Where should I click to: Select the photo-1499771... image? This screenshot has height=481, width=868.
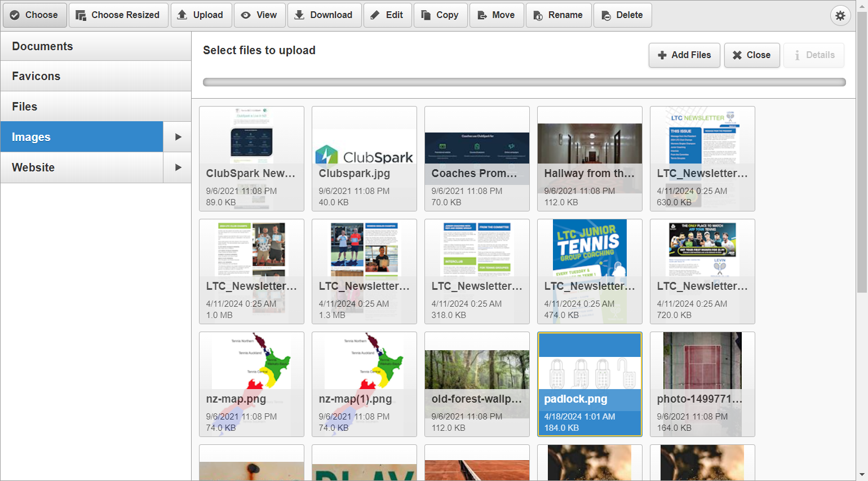pos(702,384)
